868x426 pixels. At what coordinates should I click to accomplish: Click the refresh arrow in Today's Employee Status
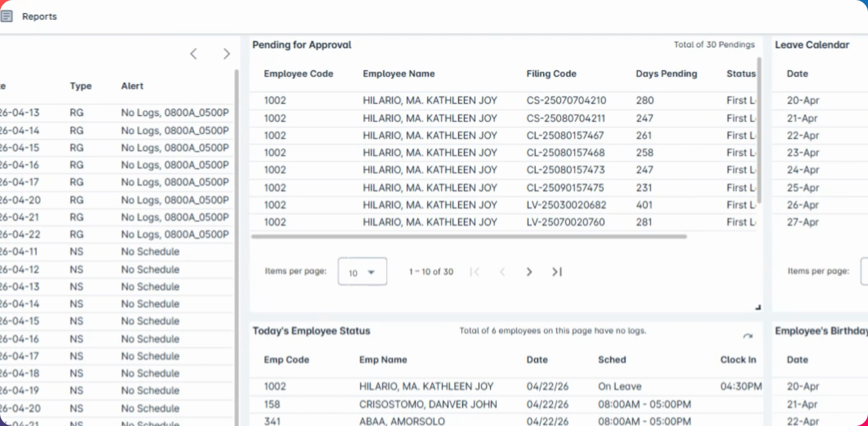pyautogui.click(x=748, y=336)
